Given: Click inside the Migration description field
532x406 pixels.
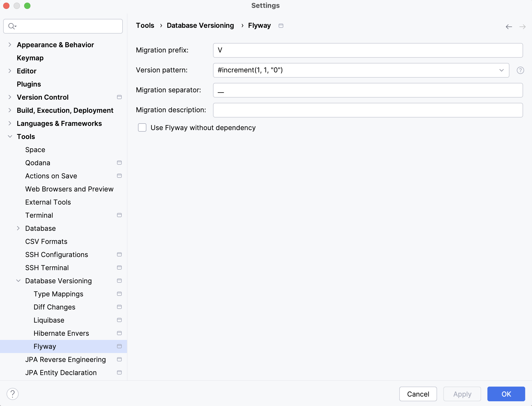Looking at the screenshot, I should [367, 110].
